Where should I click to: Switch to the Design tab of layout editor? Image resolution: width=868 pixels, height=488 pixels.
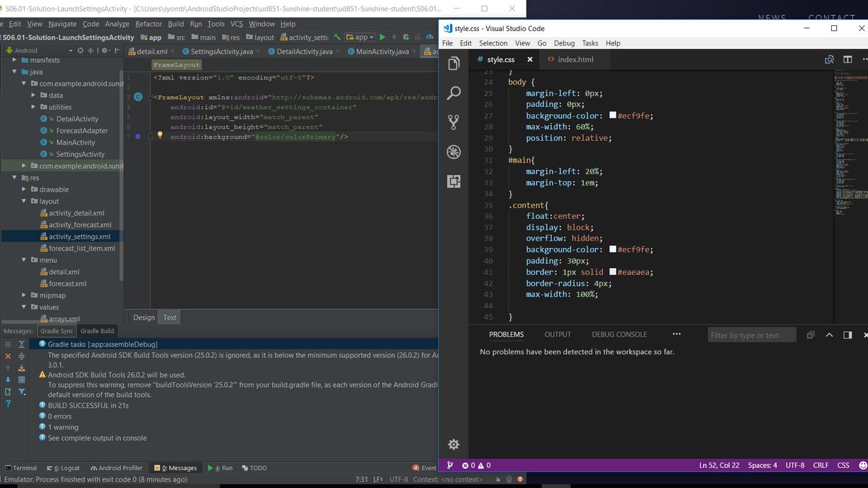144,317
